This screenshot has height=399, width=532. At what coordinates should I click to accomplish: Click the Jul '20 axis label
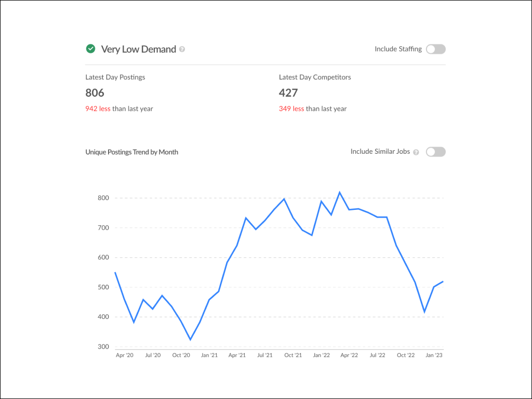(x=153, y=355)
